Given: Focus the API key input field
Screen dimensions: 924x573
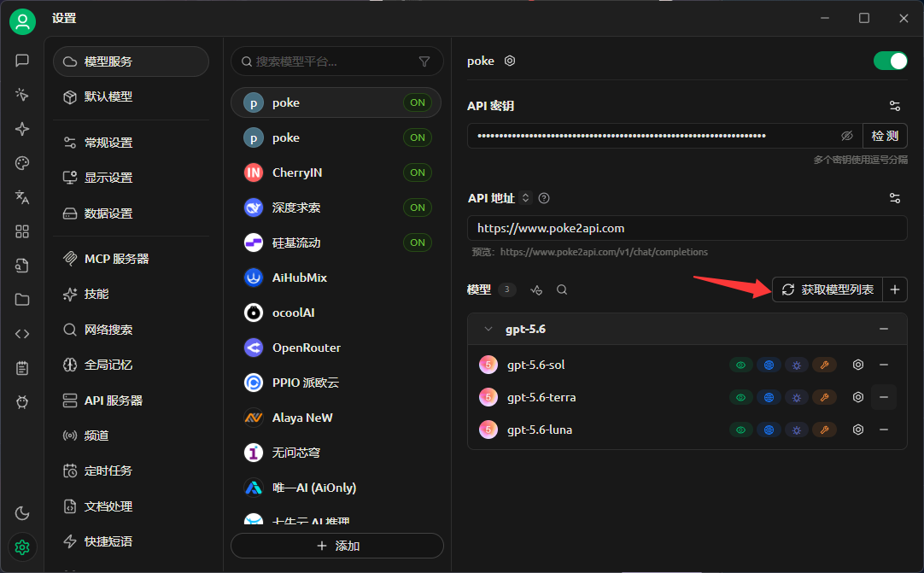Looking at the screenshot, I should (664, 136).
